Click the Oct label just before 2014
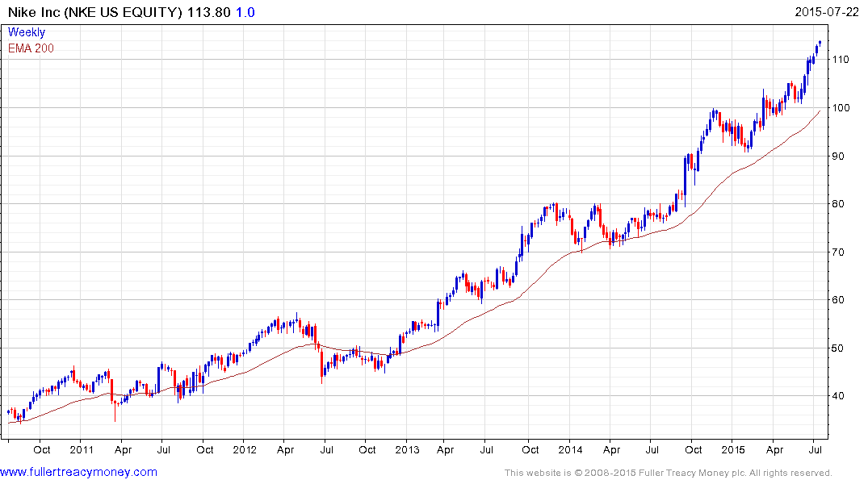868x484 pixels. (530, 449)
